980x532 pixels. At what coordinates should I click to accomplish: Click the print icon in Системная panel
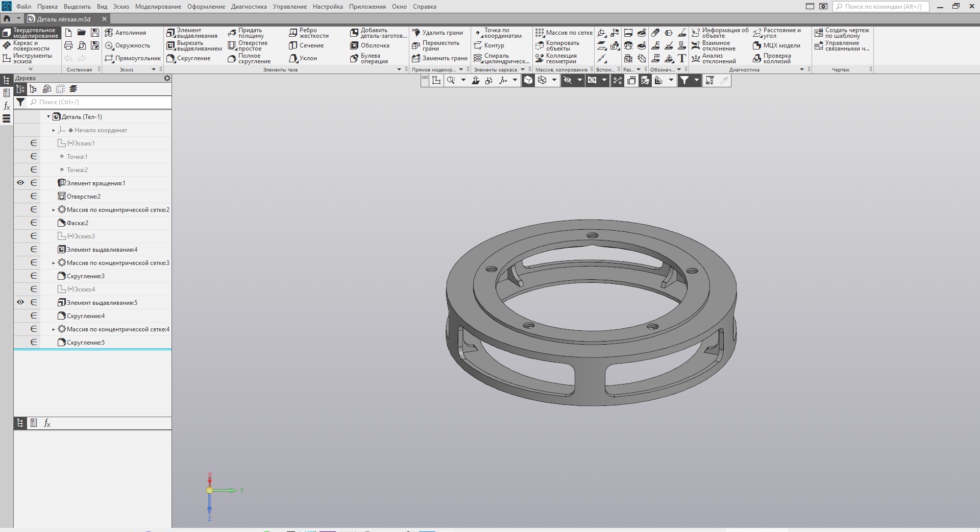click(x=68, y=45)
